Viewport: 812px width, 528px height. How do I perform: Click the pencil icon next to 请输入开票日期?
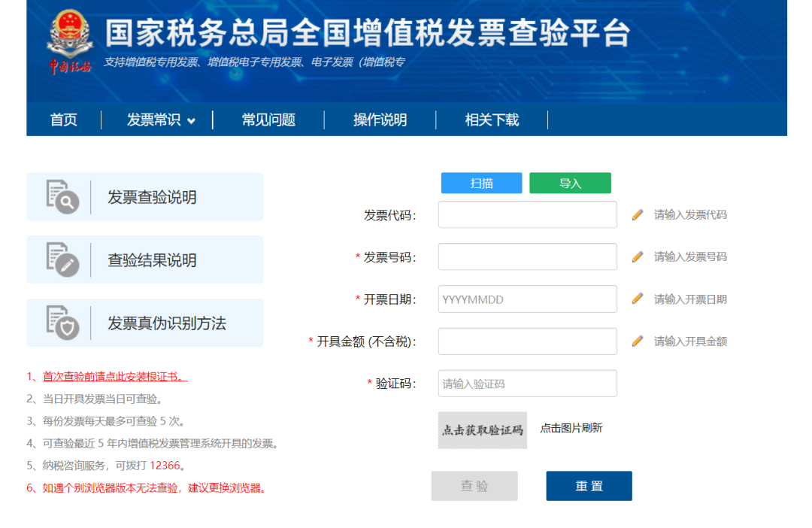pos(638,299)
